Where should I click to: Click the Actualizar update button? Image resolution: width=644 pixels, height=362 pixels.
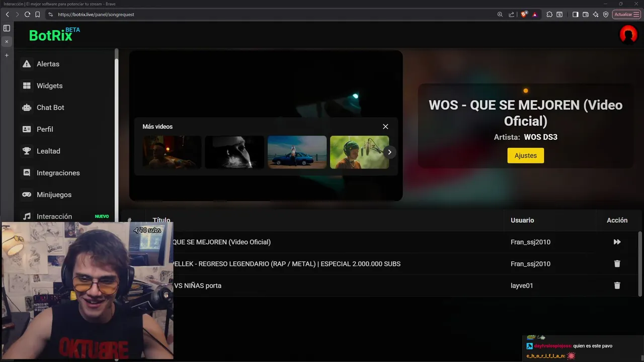(626, 15)
